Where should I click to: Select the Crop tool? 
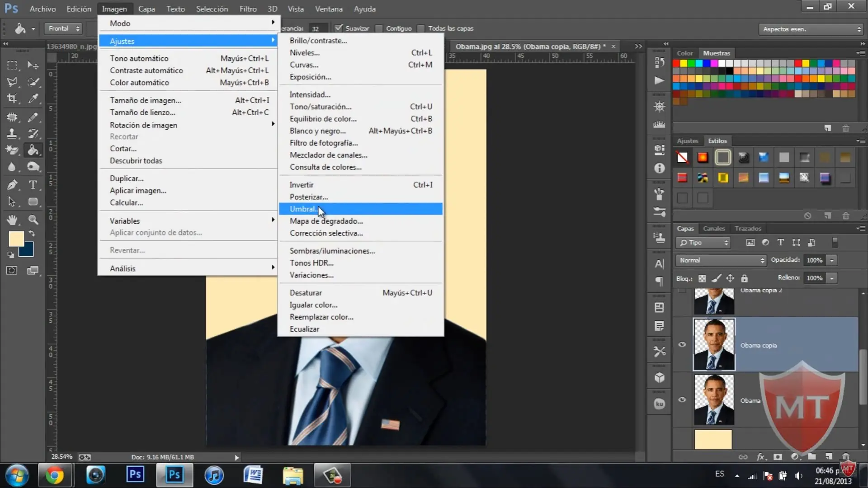click(x=12, y=99)
